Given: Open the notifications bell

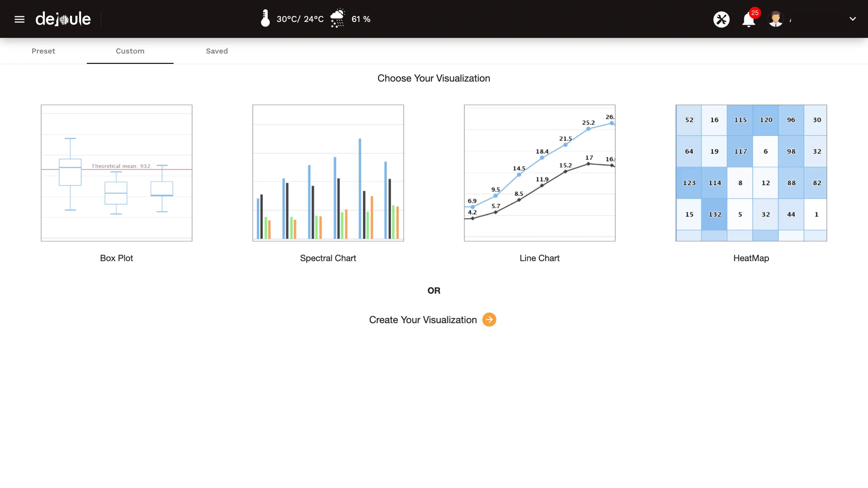Looking at the screenshot, I should click(748, 20).
